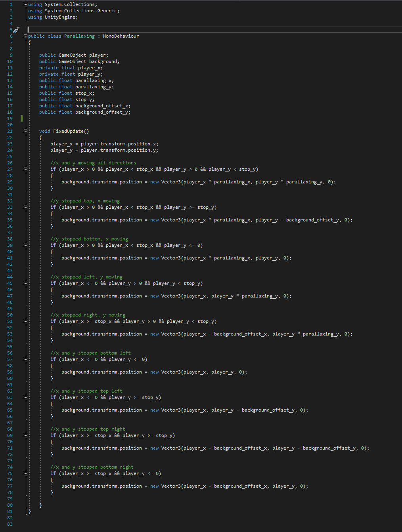Collapse the 'x stopped right' if block
The image size is (402, 532).
[25, 321]
